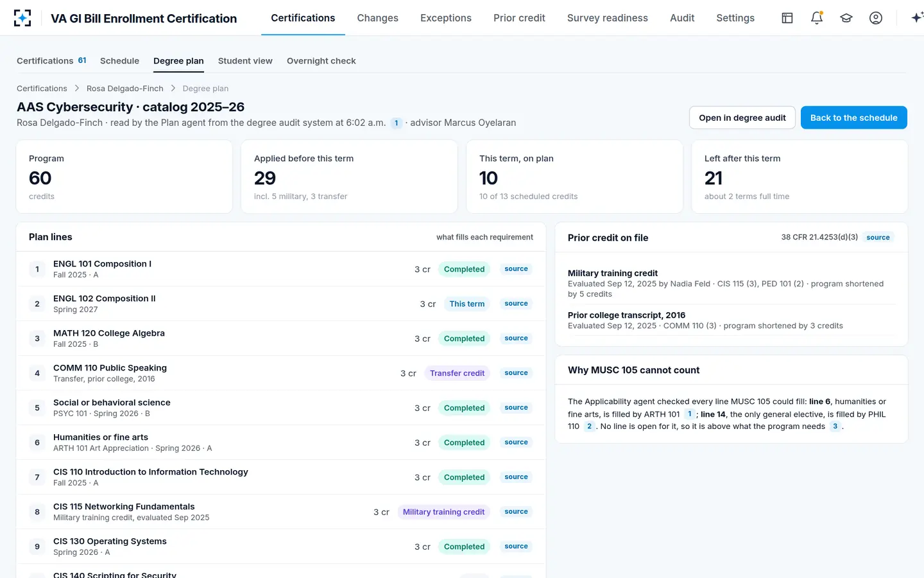The height and width of the screenshot is (578, 924).
Task: Open the Exceptions tab
Action: [x=446, y=18]
